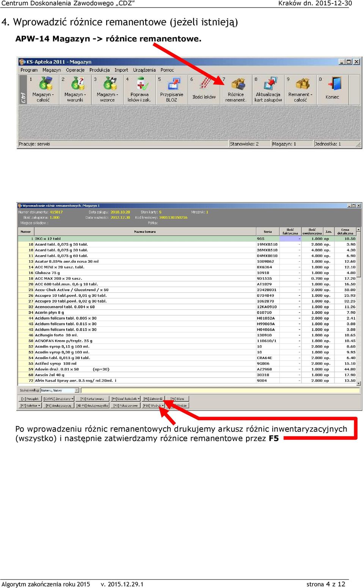Open the Pomoc menu

(167, 70)
